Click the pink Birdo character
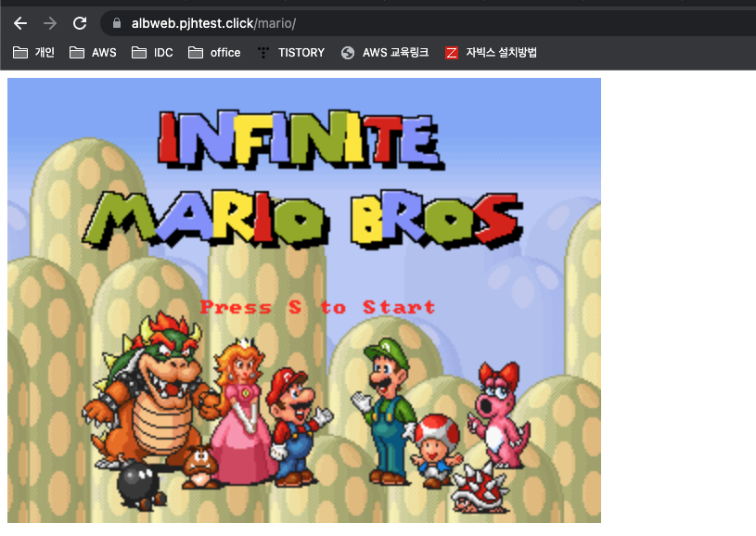 pyautogui.click(x=499, y=415)
